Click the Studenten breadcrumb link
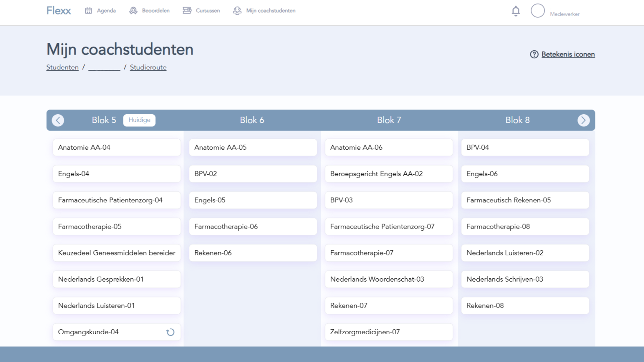 click(63, 67)
